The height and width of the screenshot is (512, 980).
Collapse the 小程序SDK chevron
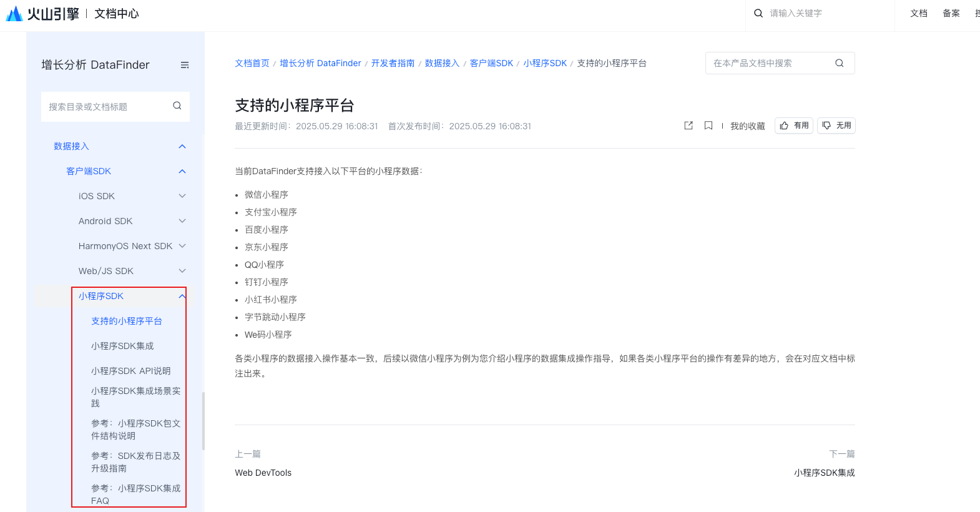click(182, 296)
